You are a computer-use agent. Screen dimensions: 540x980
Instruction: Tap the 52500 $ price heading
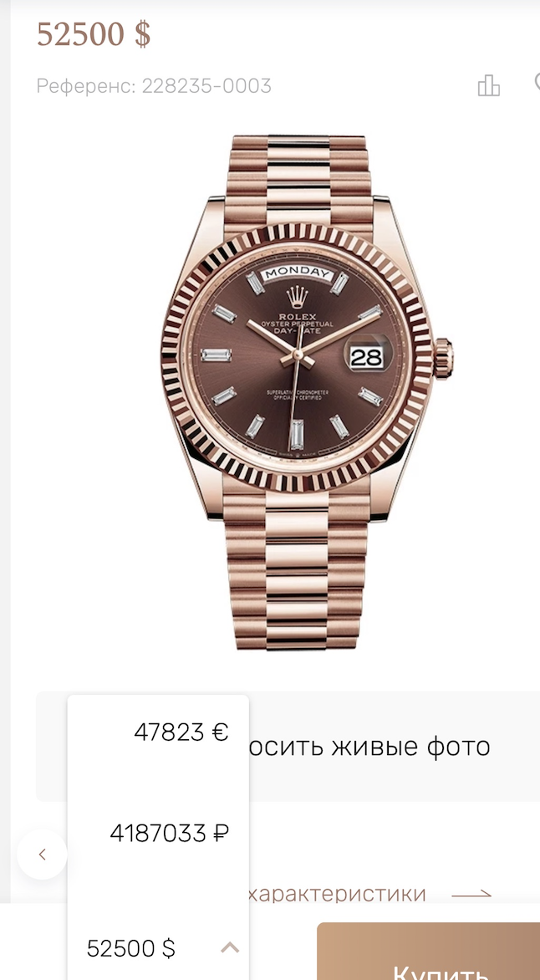coord(94,33)
